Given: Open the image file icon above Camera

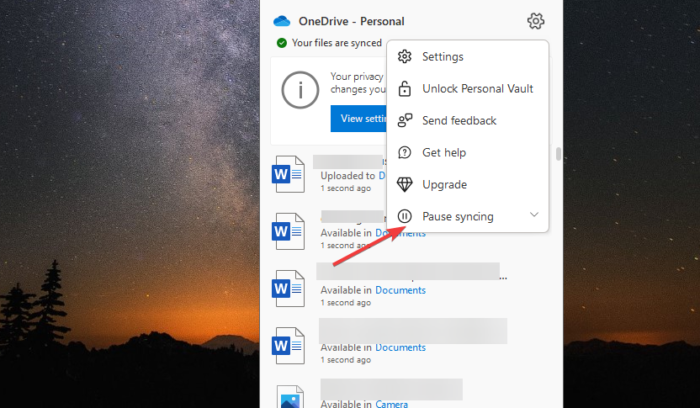Looking at the screenshot, I should click(288, 397).
